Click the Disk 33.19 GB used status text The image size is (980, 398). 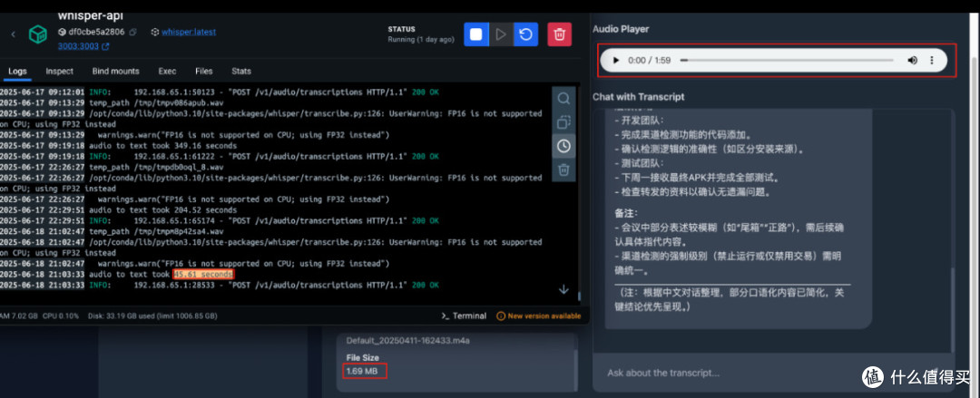(x=152, y=316)
